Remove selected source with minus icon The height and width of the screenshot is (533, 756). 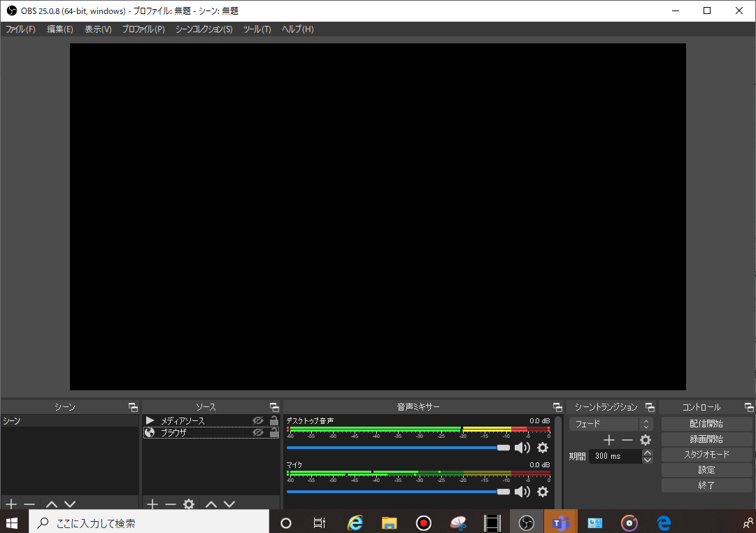point(170,504)
